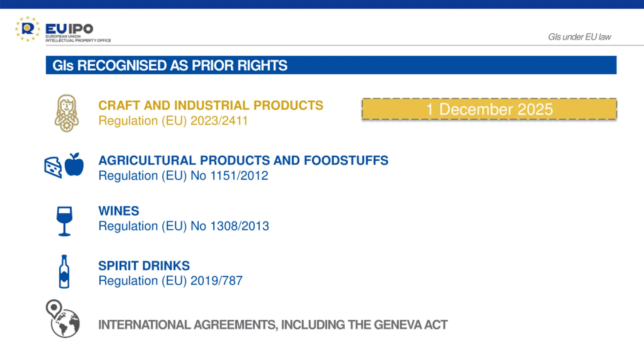Image resolution: width=644 pixels, height=362 pixels.
Task: Click Regulation (EU) 2019/787 text
Action: coord(171,281)
